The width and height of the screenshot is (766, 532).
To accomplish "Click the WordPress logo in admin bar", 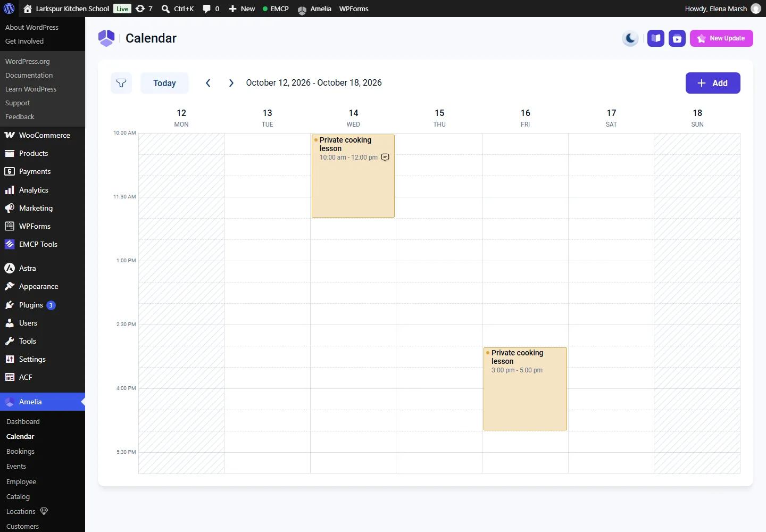I will point(9,9).
